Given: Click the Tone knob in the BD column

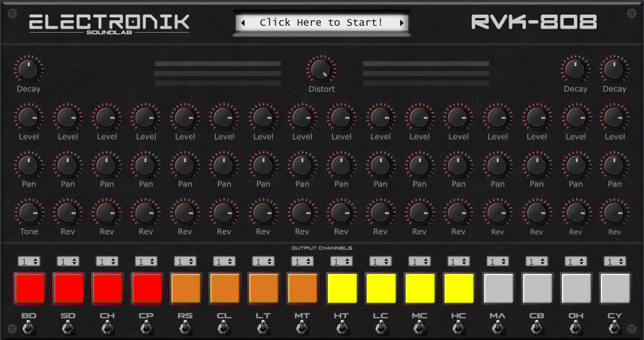Looking at the screenshot, I should click(x=28, y=213).
